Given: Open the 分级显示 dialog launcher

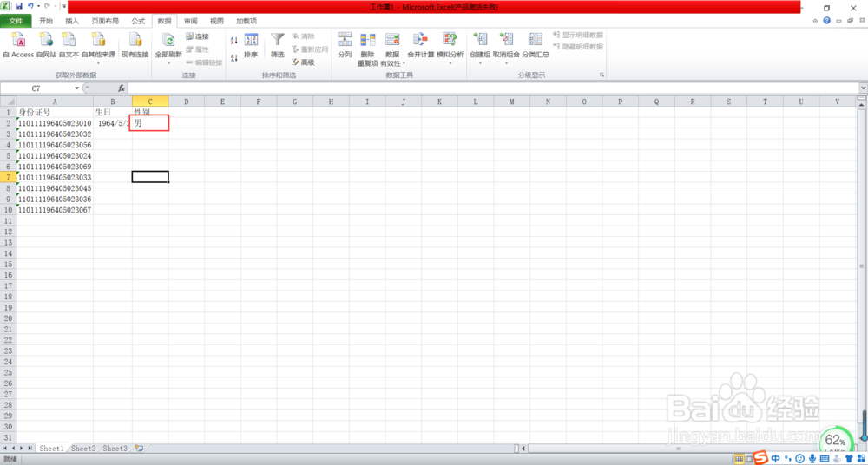Looking at the screenshot, I should [602, 75].
